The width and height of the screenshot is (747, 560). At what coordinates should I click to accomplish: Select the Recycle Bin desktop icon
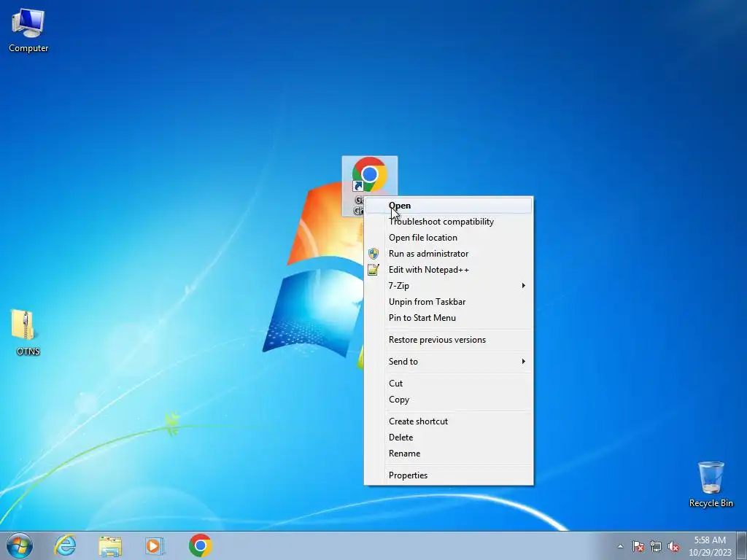pos(711,483)
